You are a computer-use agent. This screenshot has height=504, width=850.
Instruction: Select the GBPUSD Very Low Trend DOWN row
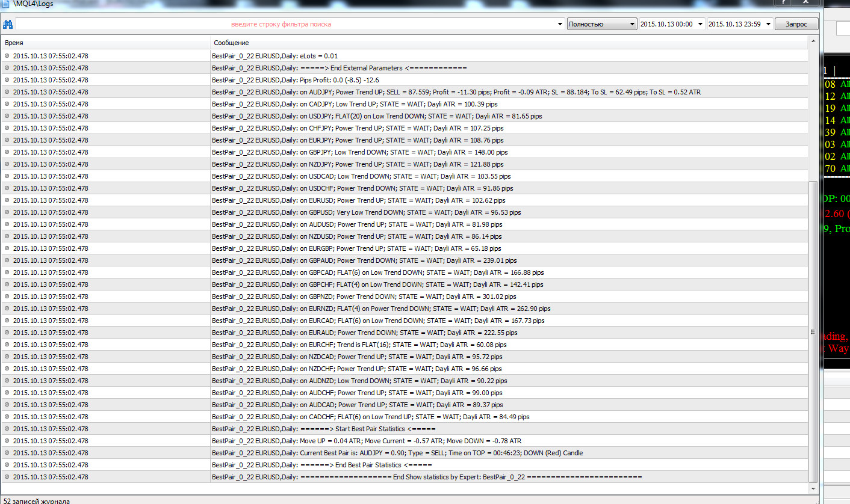coord(405,212)
